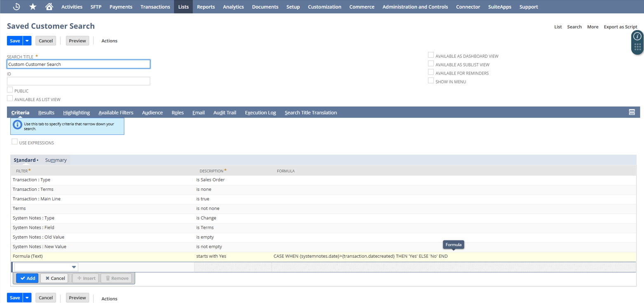The height and width of the screenshot is (303, 644).
Task: Click the top Preview button
Action: coord(77,41)
